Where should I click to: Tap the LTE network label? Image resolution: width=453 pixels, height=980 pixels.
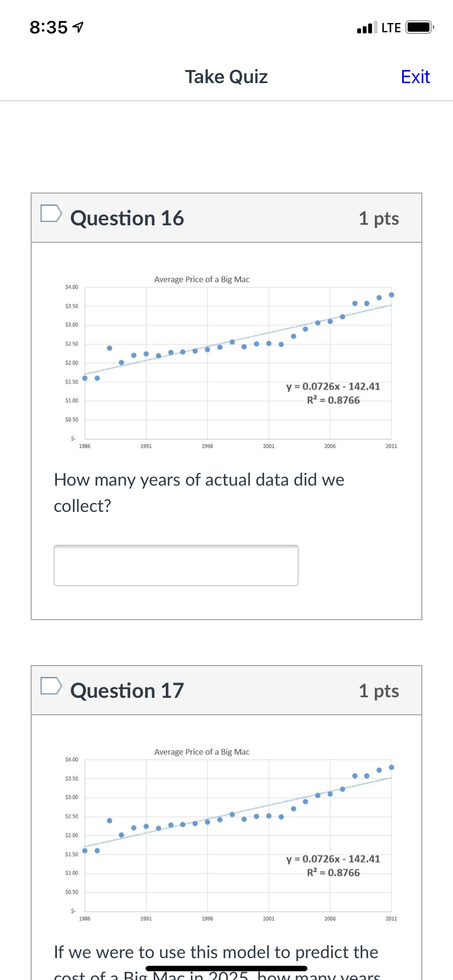click(392, 27)
